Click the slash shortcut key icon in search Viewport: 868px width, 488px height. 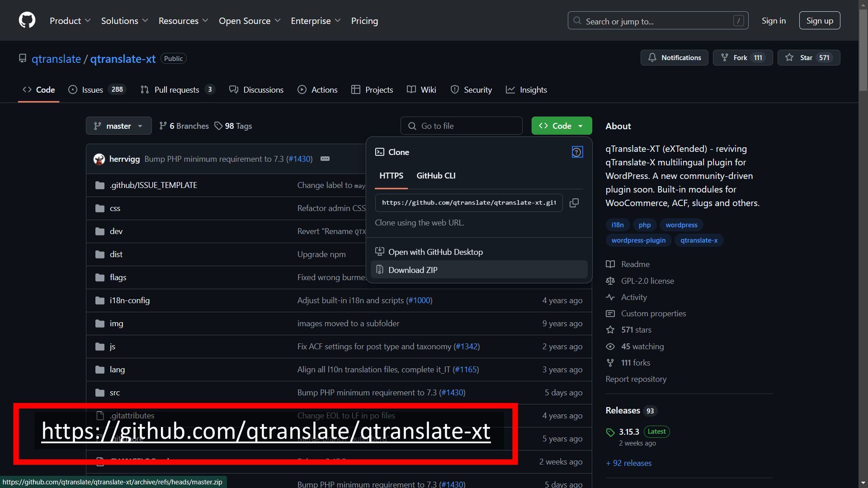tap(738, 21)
